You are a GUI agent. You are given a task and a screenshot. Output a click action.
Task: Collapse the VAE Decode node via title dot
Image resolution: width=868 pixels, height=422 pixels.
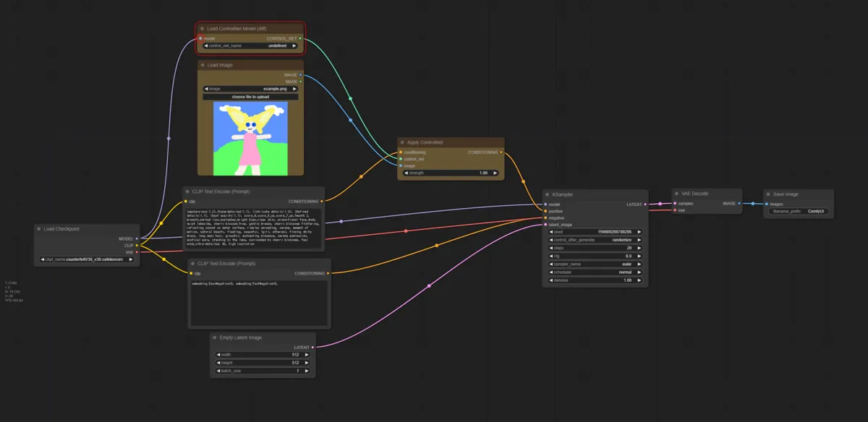tap(677, 194)
